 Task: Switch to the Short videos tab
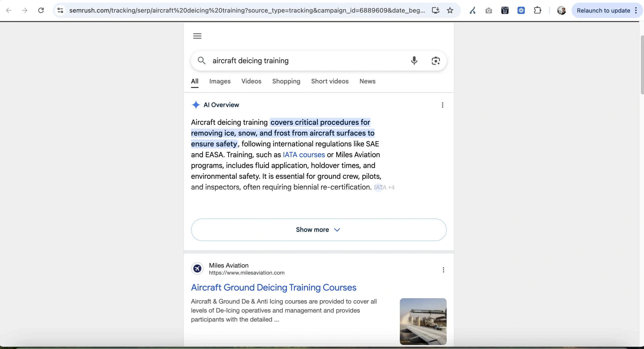pyautogui.click(x=330, y=81)
